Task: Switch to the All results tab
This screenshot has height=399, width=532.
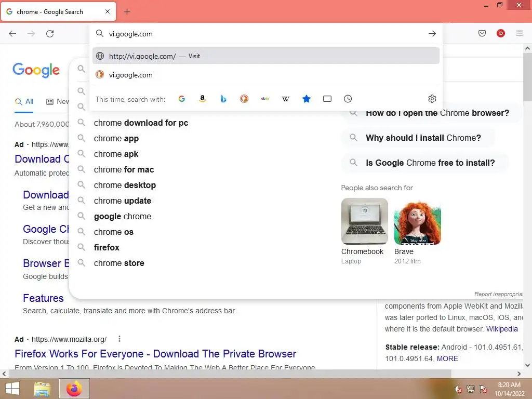Action: (x=24, y=101)
